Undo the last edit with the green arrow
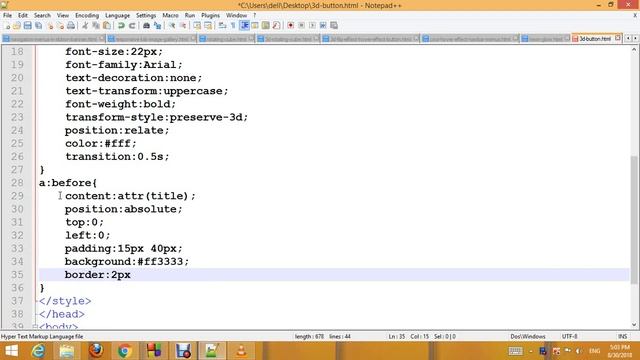Viewport: 640px width, 360px height. pos(121,25)
